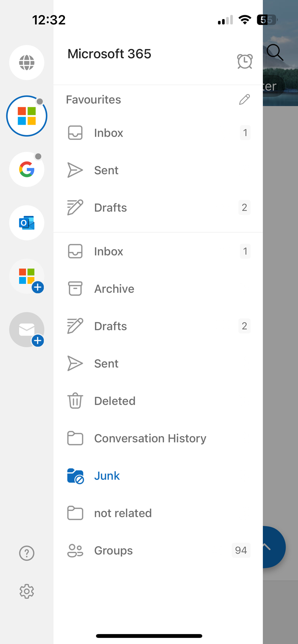Viewport: 298px width, 644px height.
Task: Tap the blue floating chevron-up button
Action: [274, 547]
